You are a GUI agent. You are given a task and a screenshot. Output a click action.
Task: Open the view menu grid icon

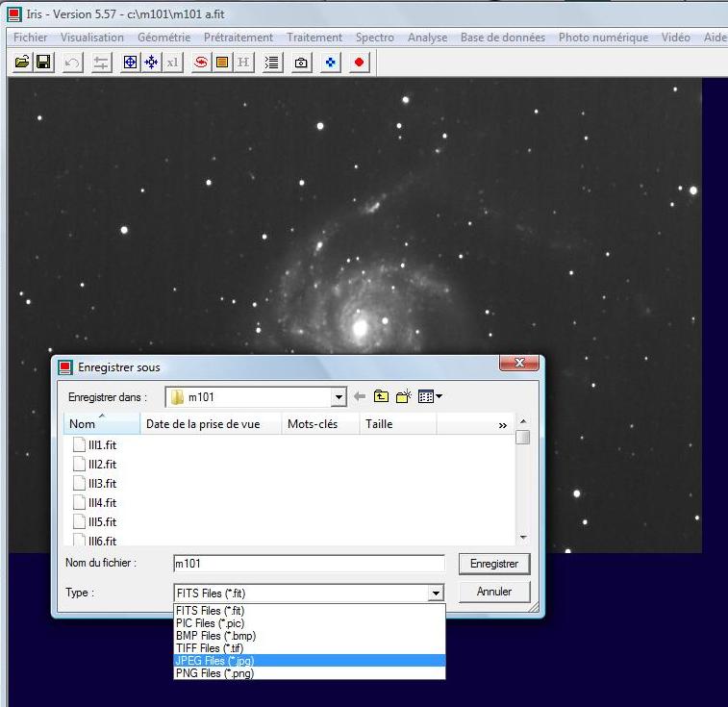430,396
